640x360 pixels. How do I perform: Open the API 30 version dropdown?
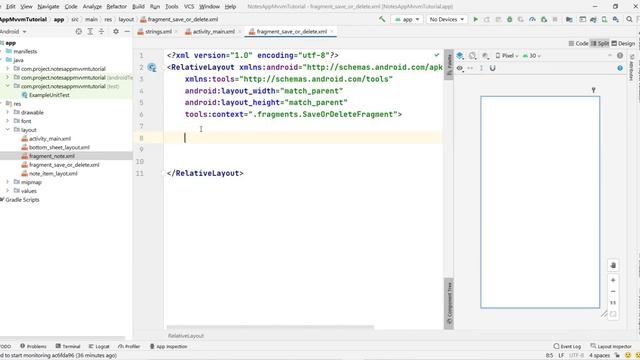531,56
